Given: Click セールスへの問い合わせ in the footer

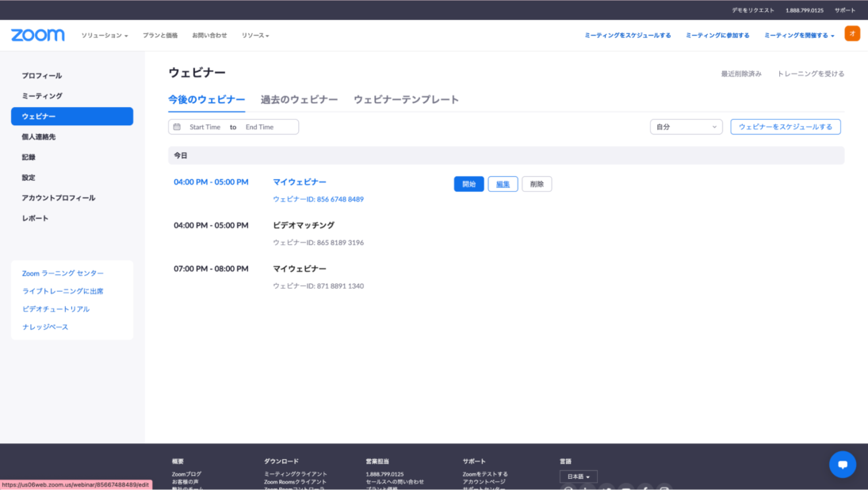Looking at the screenshot, I should tap(395, 482).
